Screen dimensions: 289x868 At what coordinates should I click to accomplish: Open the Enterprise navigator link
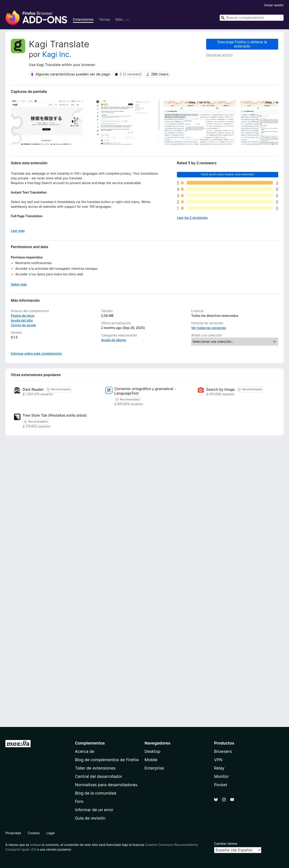coord(154,768)
